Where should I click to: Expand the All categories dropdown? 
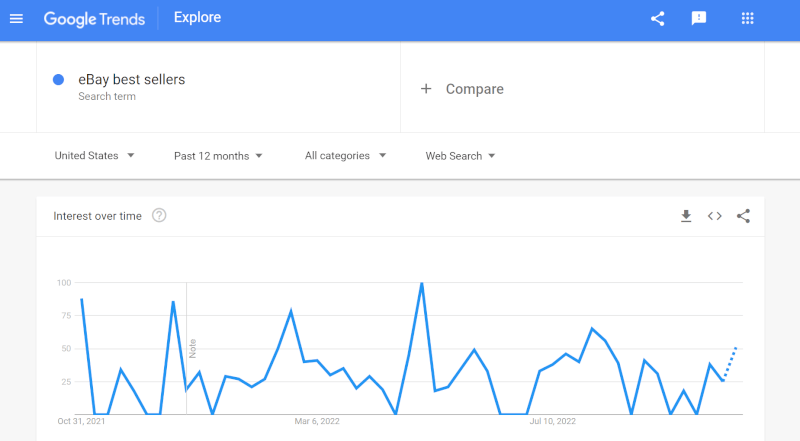[x=345, y=156]
